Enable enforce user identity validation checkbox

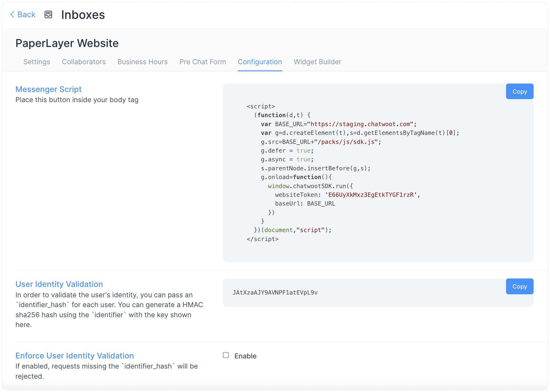click(226, 355)
